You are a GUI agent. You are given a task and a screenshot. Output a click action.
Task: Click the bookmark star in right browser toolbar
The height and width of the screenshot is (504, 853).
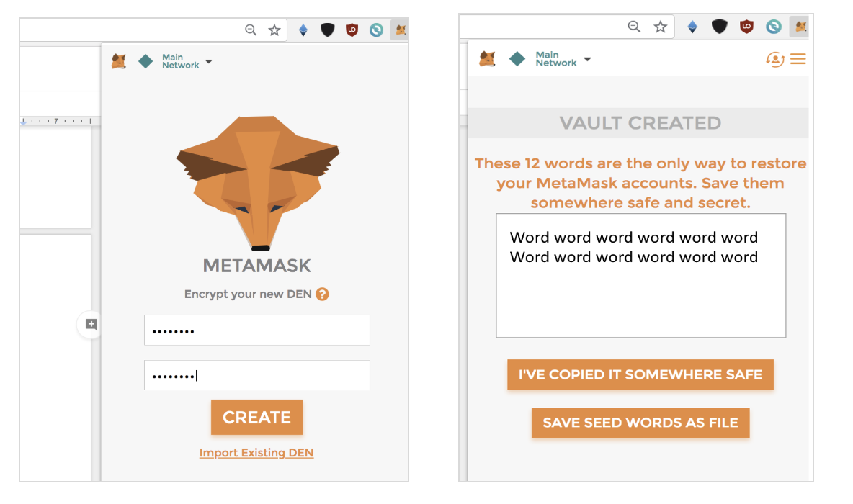(660, 27)
